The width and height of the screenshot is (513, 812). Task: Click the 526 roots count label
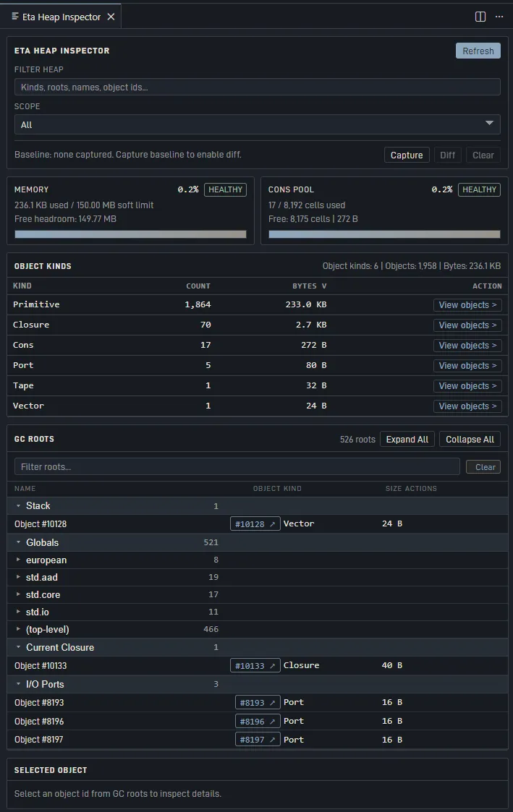coord(357,439)
